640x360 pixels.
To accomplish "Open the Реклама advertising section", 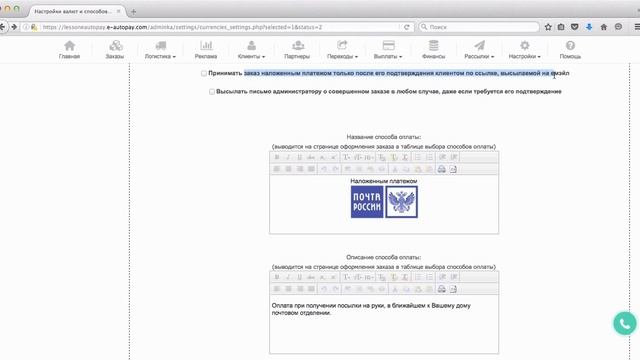I will (206, 50).
